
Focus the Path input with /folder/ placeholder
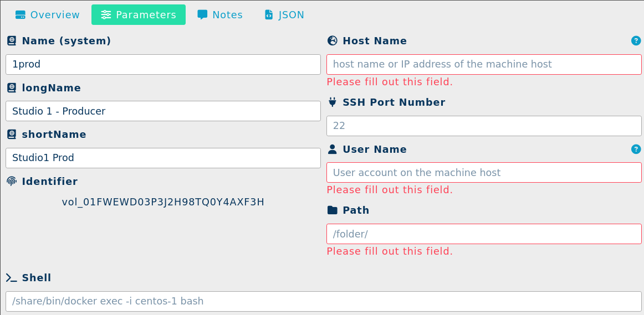point(484,234)
